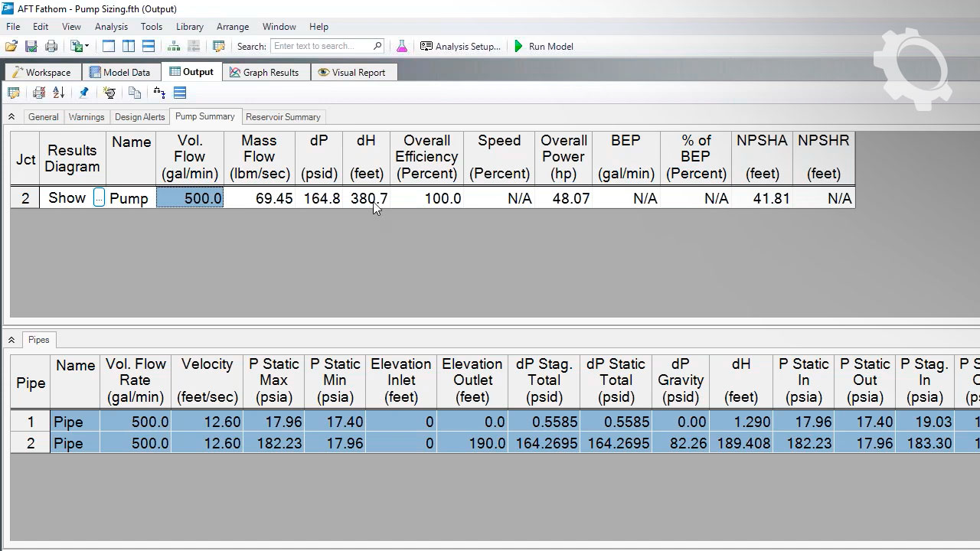Click the Analysis Setup button
980x551 pixels.
click(460, 47)
